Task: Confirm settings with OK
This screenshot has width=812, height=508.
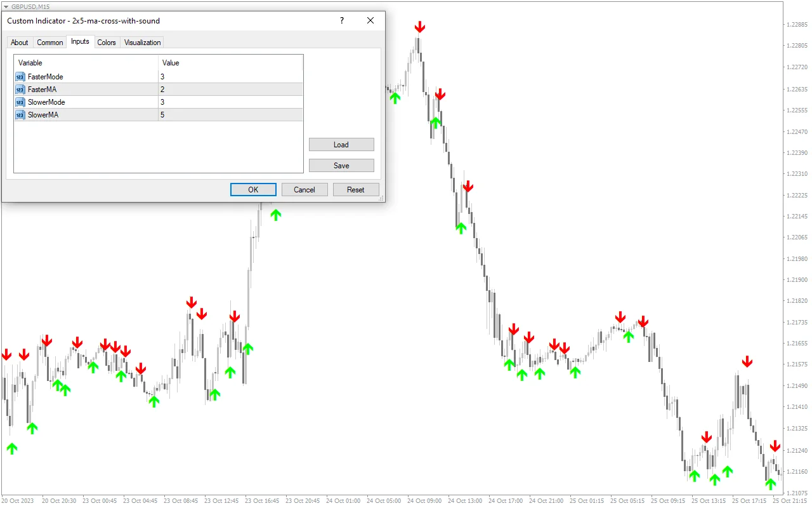Action: [x=252, y=189]
